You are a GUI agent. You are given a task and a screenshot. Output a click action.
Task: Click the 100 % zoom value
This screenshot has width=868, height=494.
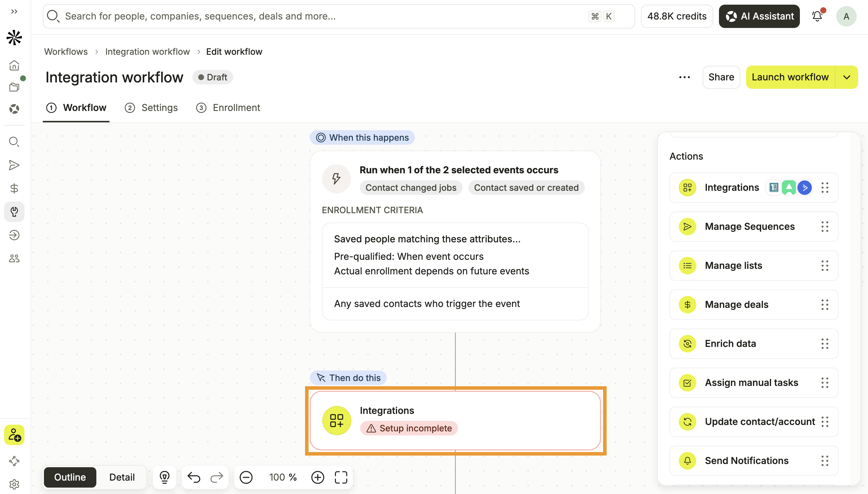pos(283,477)
